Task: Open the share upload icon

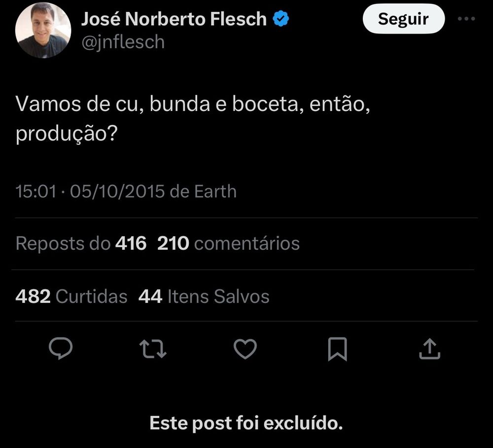Action: [429, 349]
